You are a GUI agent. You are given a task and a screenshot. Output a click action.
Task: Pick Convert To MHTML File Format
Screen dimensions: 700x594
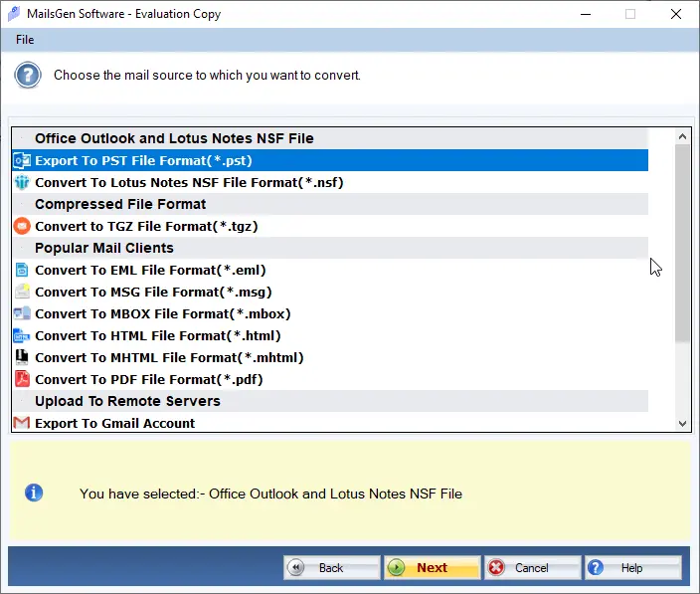pos(330,357)
